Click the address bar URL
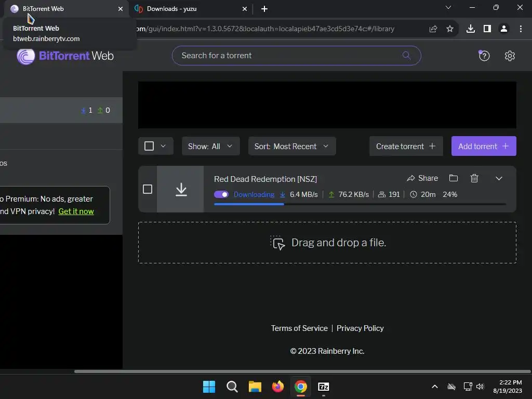Viewport: 532px width, 399px height. [x=265, y=29]
